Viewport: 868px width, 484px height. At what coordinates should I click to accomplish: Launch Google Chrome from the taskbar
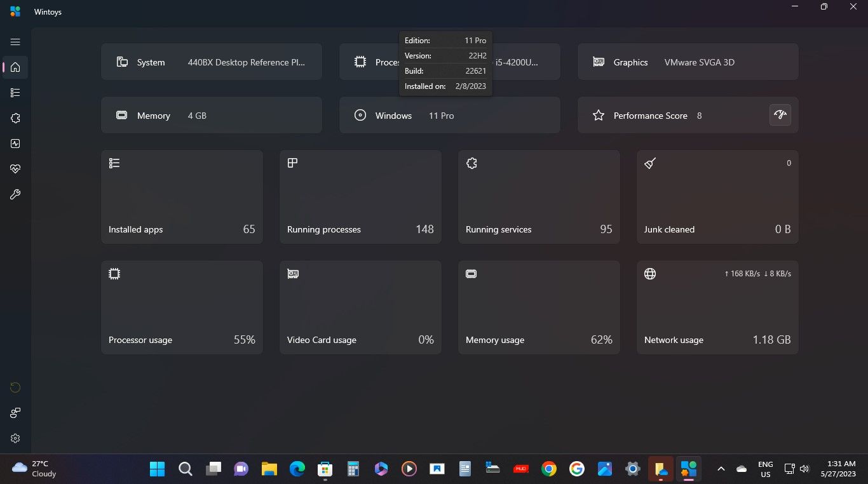coord(549,469)
